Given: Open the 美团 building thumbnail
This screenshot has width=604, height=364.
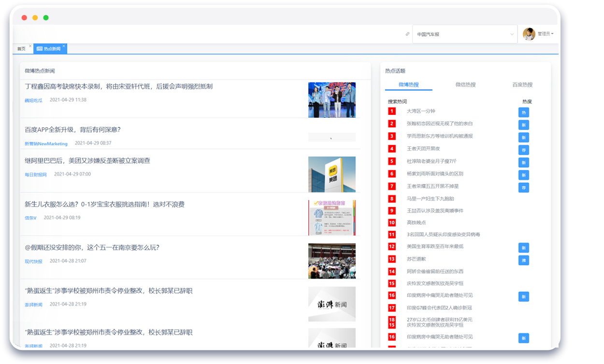Looking at the screenshot, I should tap(332, 174).
